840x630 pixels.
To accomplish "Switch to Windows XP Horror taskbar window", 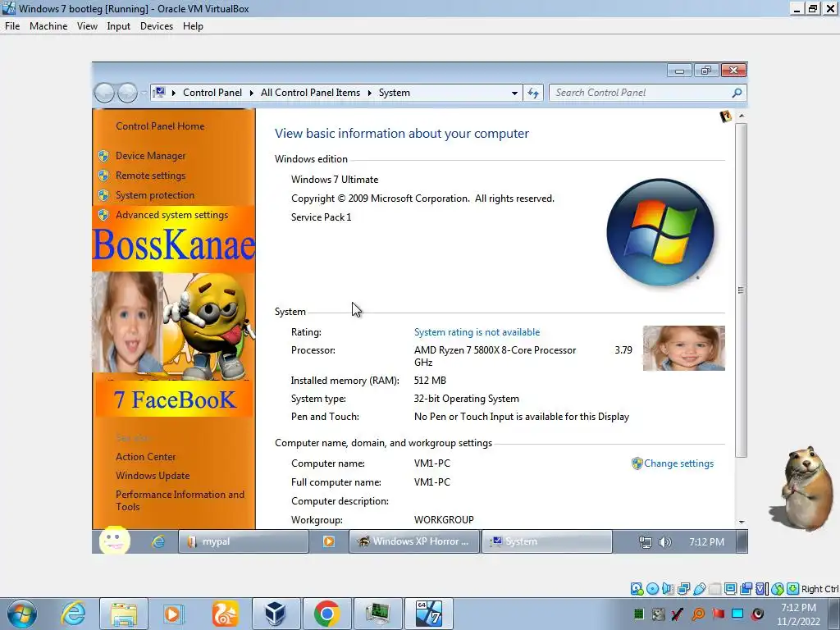I will pos(414,541).
